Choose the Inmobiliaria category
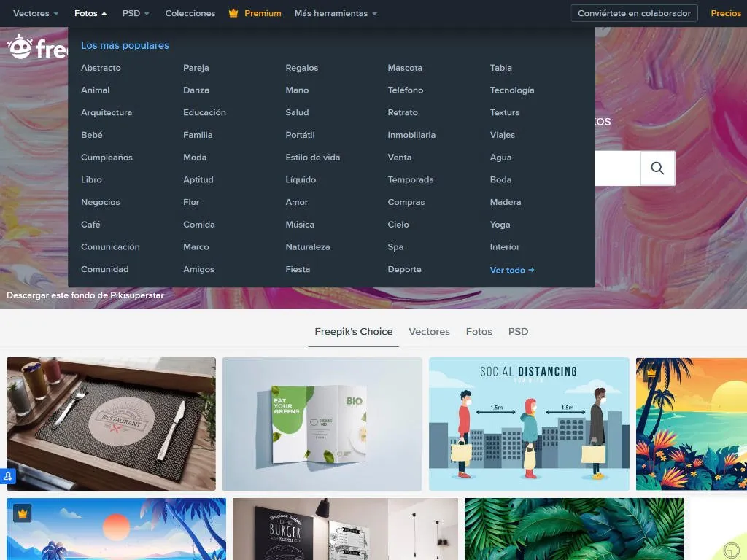 point(411,135)
